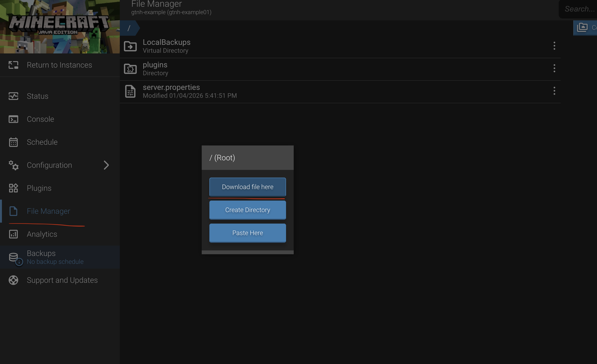
Task: Click the Analytics chart icon
Action: coord(13,234)
